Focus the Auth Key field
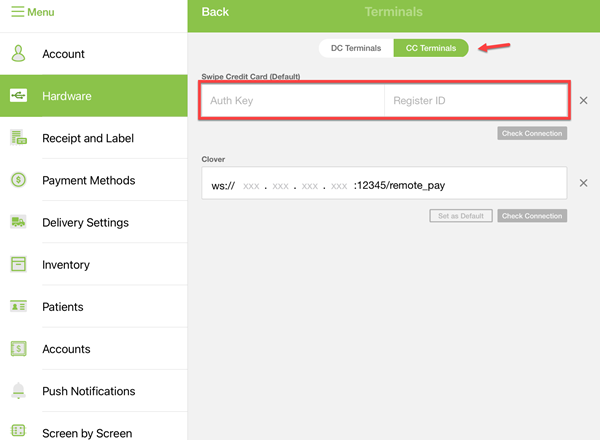Screen dimensions: 600x440 tap(293, 101)
